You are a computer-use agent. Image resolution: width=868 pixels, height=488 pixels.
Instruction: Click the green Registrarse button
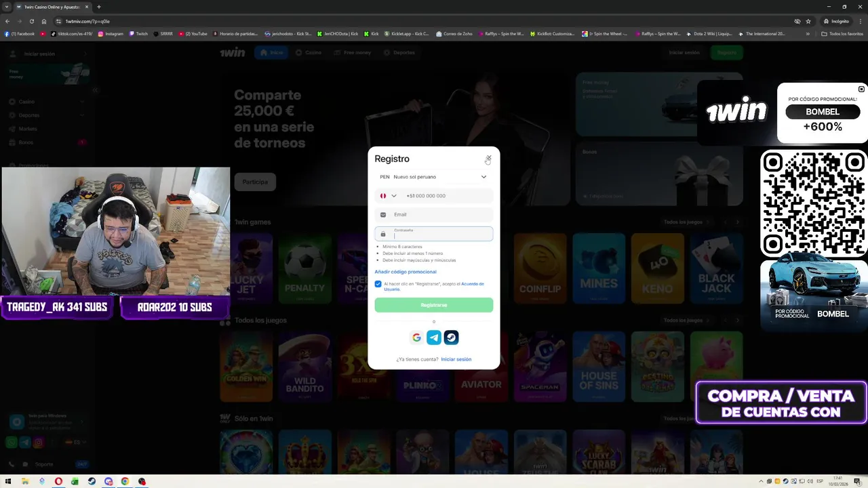pyautogui.click(x=434, y=305)
